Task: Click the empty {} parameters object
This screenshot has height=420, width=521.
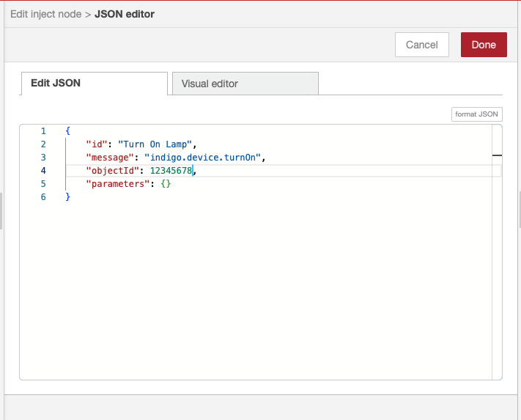Action: 166,184
